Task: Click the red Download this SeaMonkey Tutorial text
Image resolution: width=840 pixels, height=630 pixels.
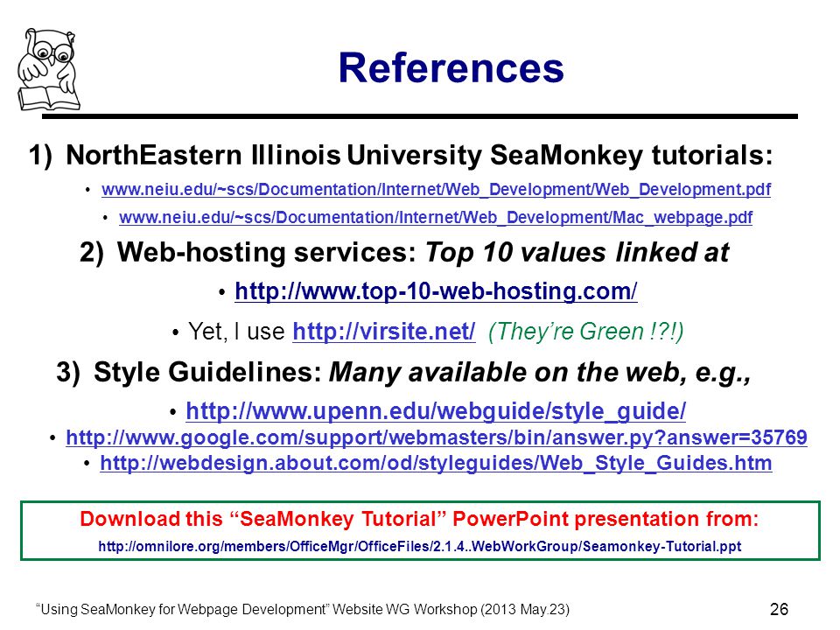Action: (x=419, y=519)
